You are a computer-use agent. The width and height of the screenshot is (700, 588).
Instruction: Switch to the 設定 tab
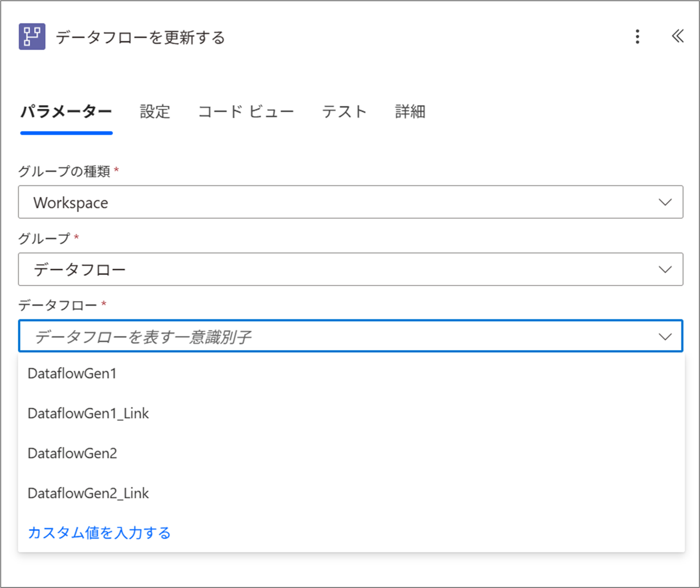click(x=155, y=111)
